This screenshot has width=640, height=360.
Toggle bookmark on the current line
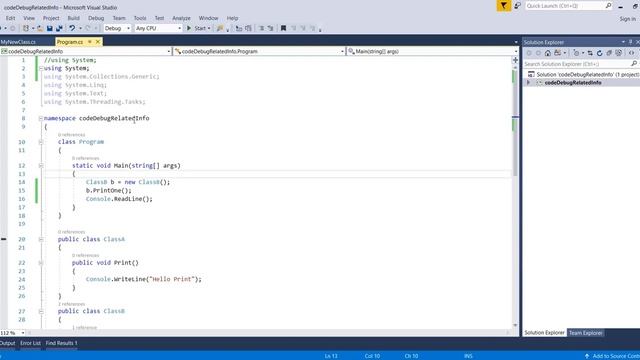pyautogui.click(x=283, y=28)
